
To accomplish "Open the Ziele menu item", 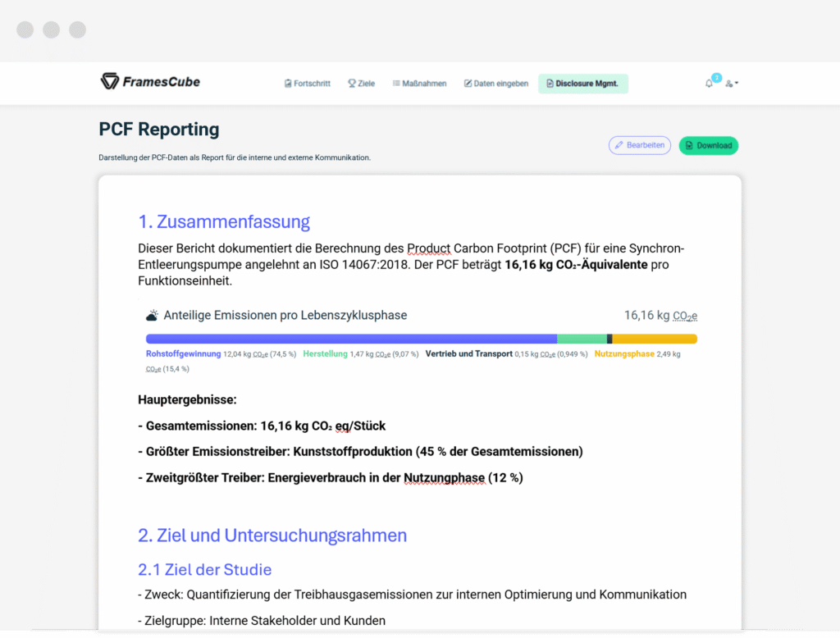I will click(x=362, y=84).
